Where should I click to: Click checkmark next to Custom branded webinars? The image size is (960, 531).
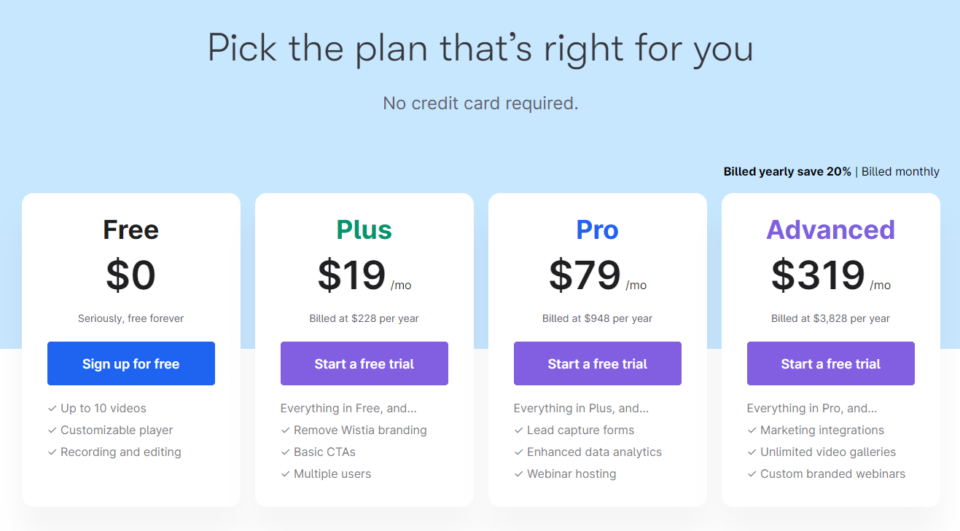click(752, 474)
